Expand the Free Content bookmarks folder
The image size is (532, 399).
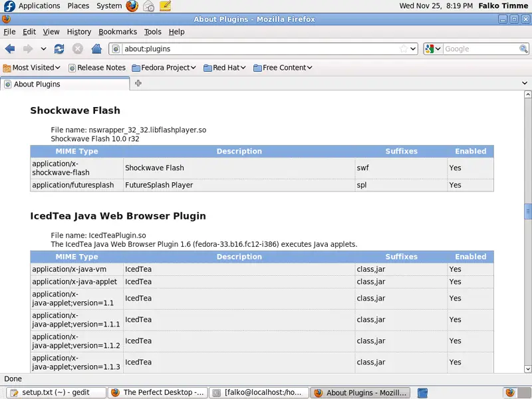pos(283,68)
